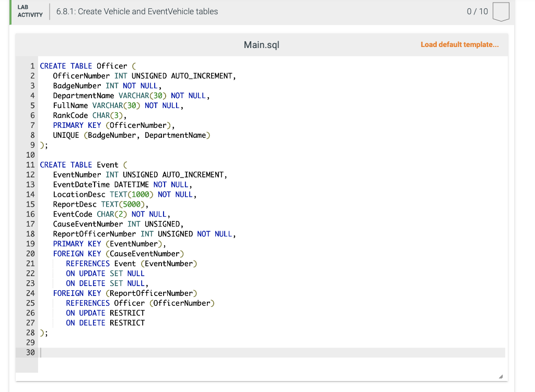535x392 pixels.
Task: Click the 0 / 10 score text
Action: tap(477, 11)
